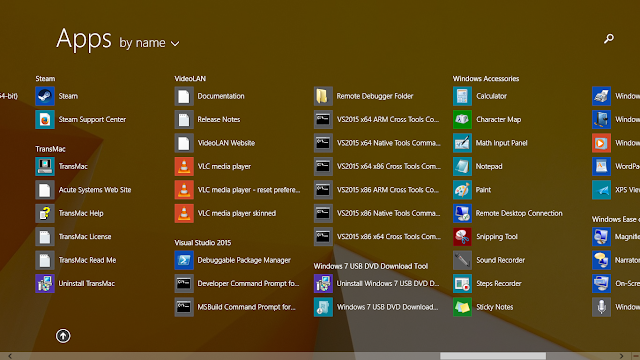The height and width of the screenshot is (360, 640).
Task: Launch Math Input Panel icon
Action: (x=462, y=143)
